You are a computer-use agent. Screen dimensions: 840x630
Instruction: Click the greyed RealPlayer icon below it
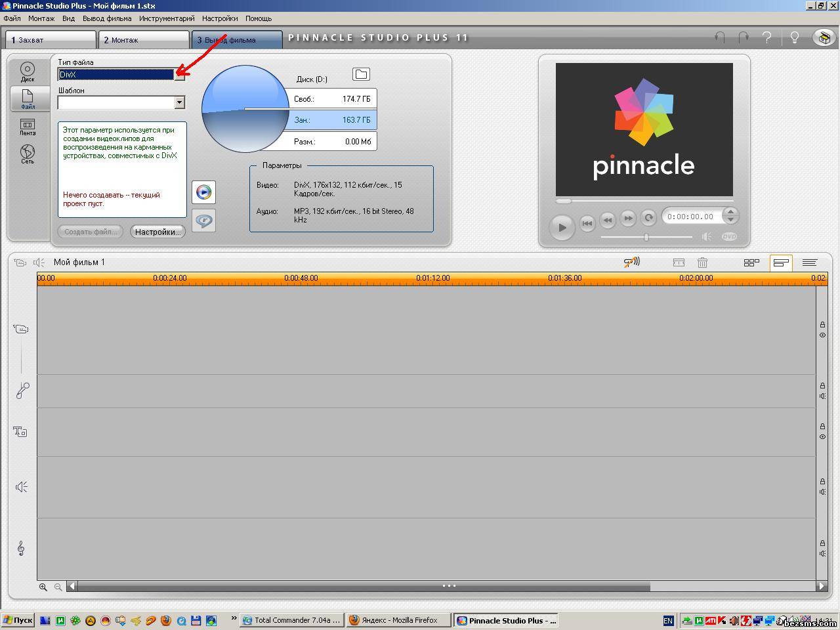coord(204,220)
